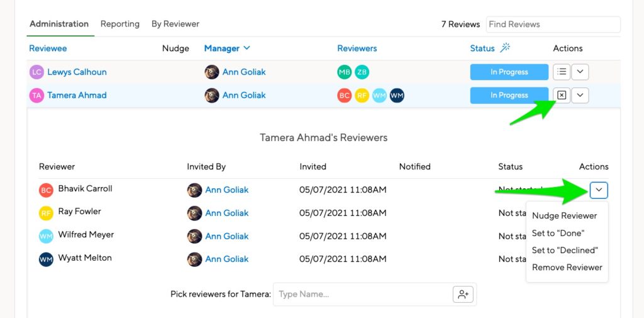Click Ann Goliak's photo in Tamera Ahmad's row

[x=211, y=96]
